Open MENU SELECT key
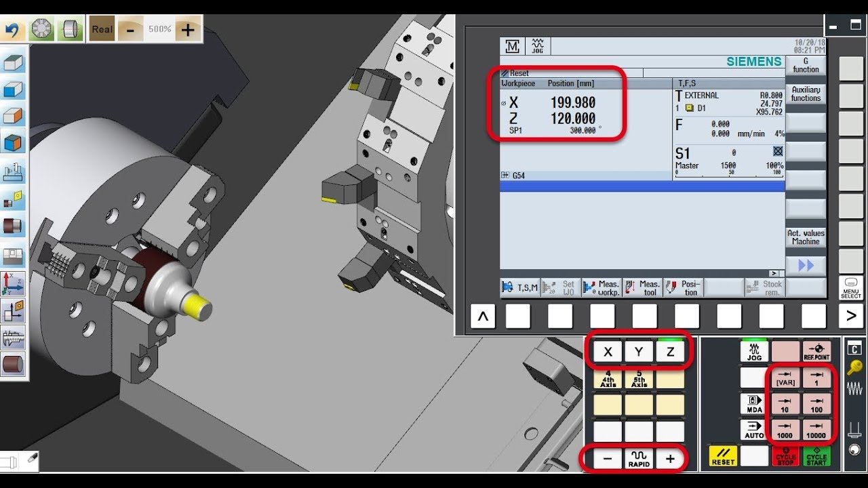 (x=851, y=288)
